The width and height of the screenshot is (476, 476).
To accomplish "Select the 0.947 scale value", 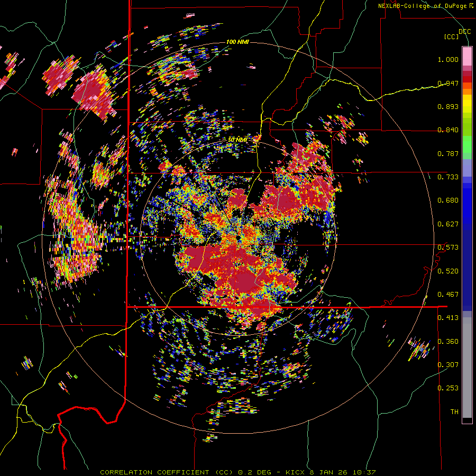I will (x=448, y=83).
